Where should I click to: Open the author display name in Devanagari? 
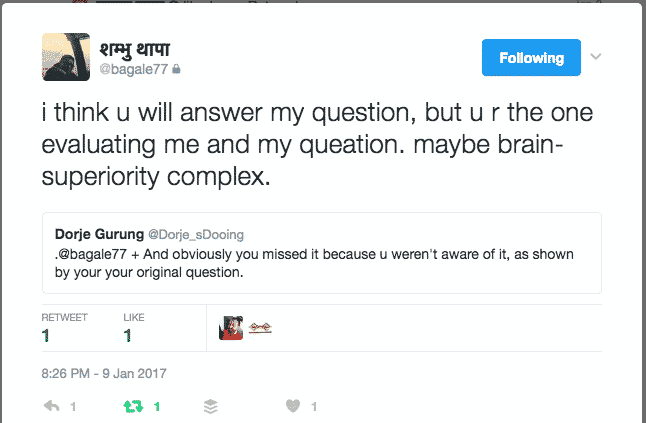pos(135,50)
